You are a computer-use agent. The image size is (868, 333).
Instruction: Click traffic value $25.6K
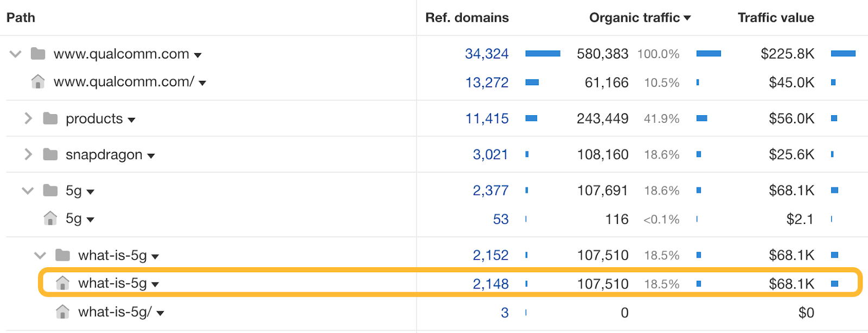click(x=792, y=155)
